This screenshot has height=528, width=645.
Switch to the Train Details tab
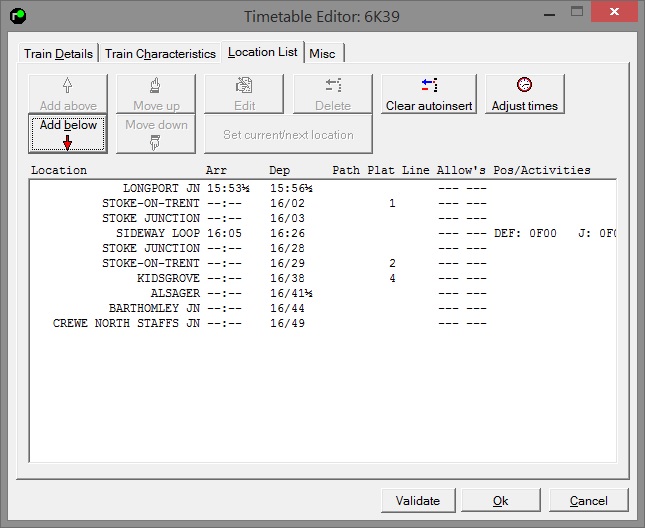coord(58,54)
